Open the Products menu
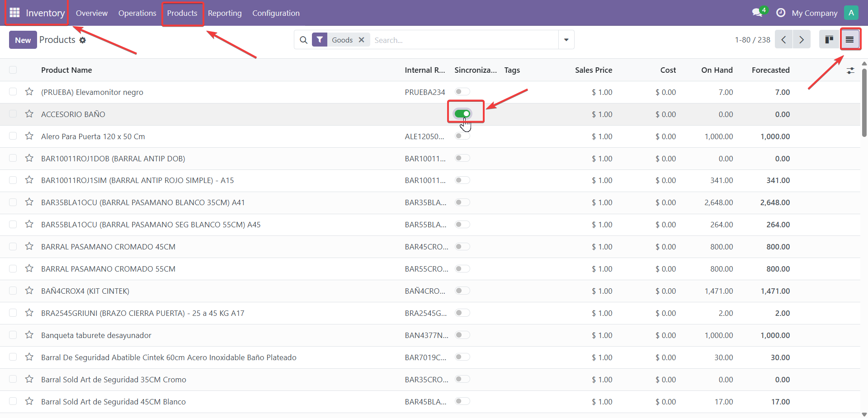 182,13
